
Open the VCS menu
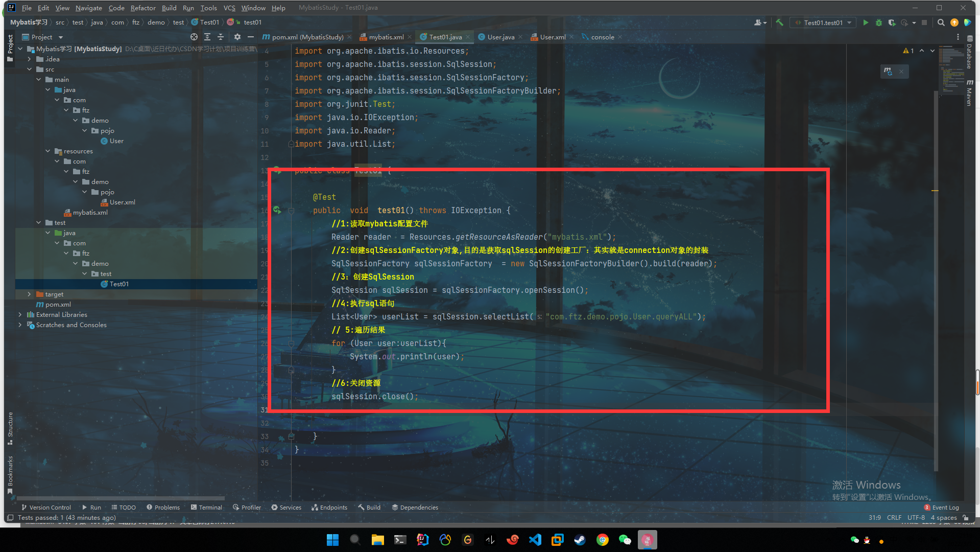coord(229,8)
